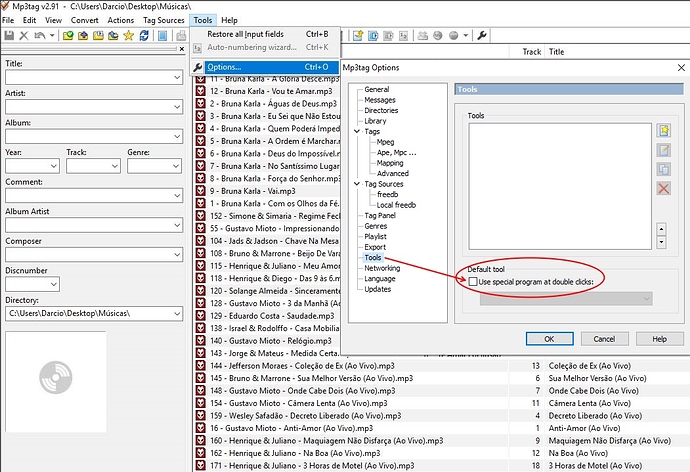Open the Genre dropdown in tag panel
Screen dimensions: 690x472
[176, 166]
